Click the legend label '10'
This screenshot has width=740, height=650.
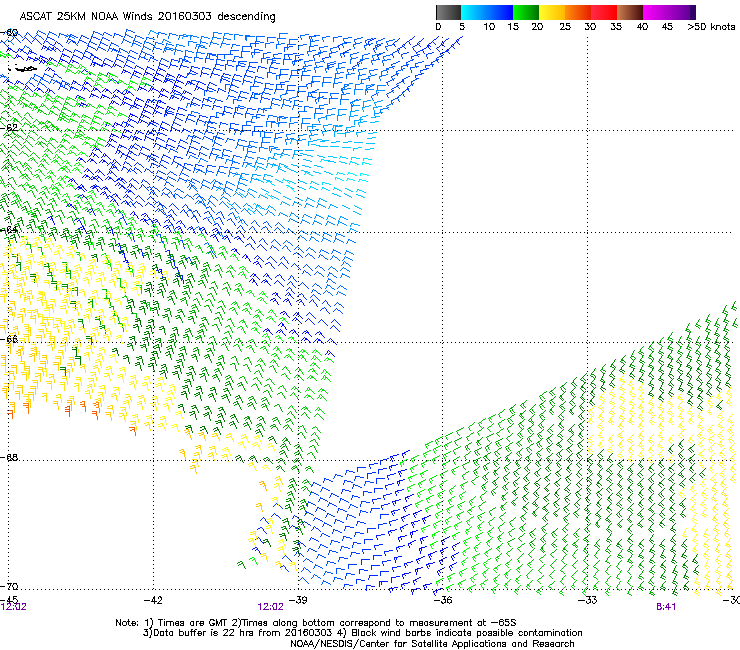pyautogui.click(x=489, y=27)
